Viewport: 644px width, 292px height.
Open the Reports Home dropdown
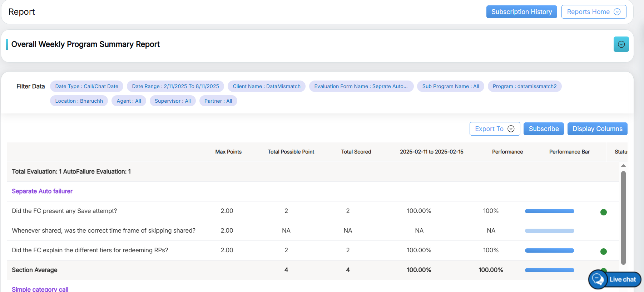click(x=593, y=12)
